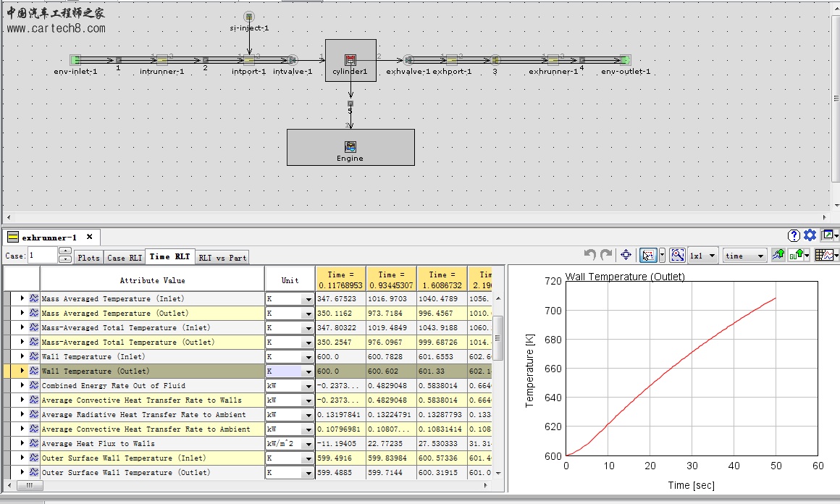
Task: Click the zoom-to-region magnifier tool
Action: [677, 255]
